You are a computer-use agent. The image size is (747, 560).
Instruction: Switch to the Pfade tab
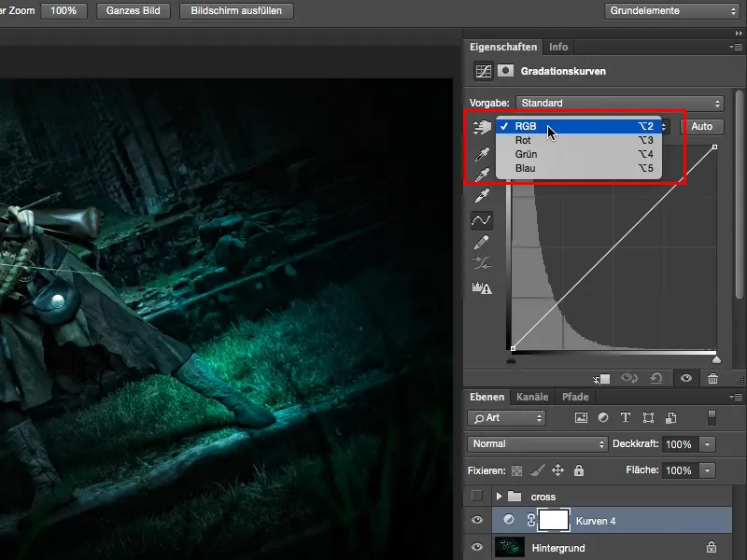coord(575,397)
